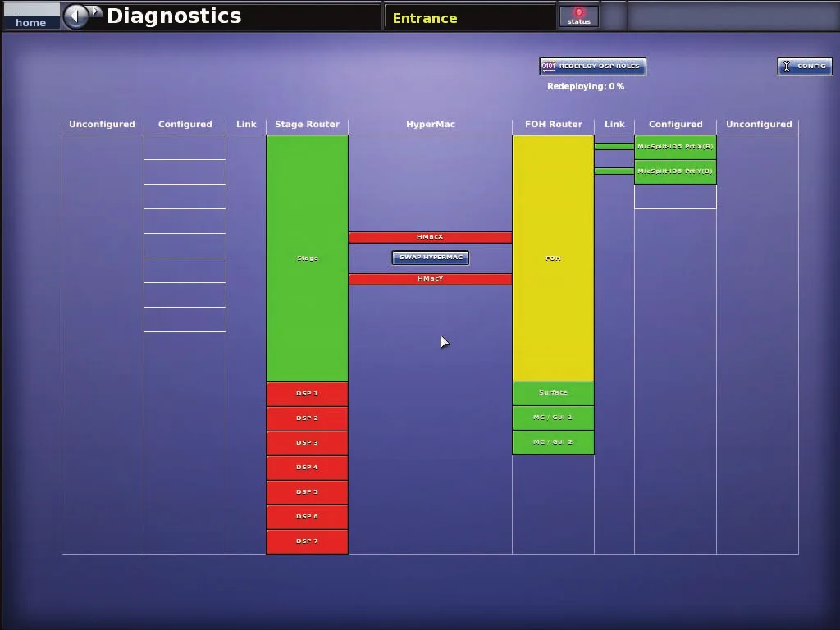Viewport: 840px width, 630px height.
Task: Select the DSP 2 block
Action: pyautogui.click(x=307, y=418)
